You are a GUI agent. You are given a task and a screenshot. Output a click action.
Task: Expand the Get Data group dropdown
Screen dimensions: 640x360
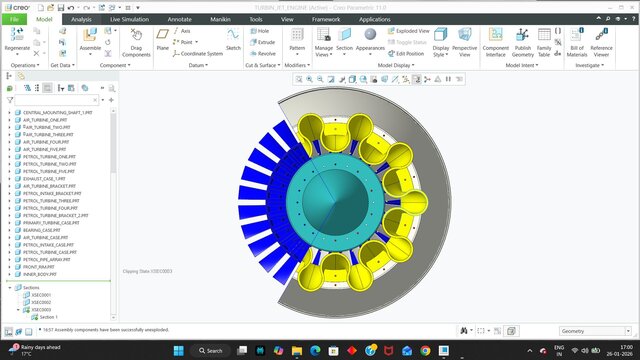click(x=62, y=65)
